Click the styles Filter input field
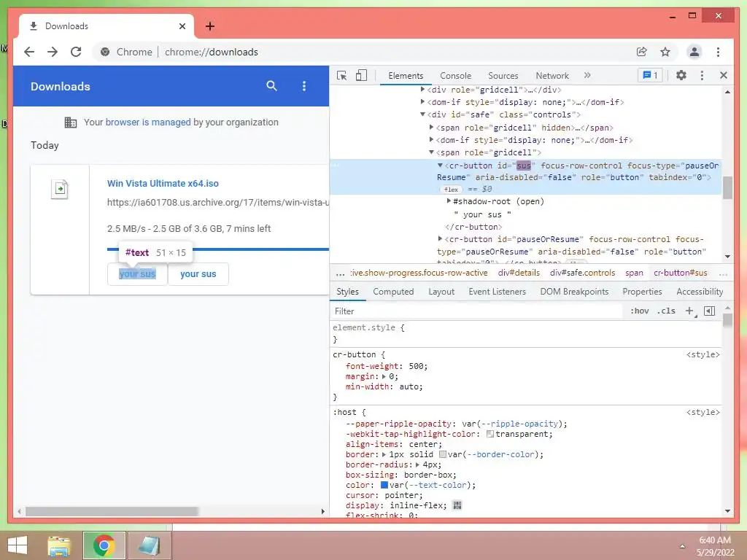The width and height of the screenshot is (747, 560). (476, 311)
